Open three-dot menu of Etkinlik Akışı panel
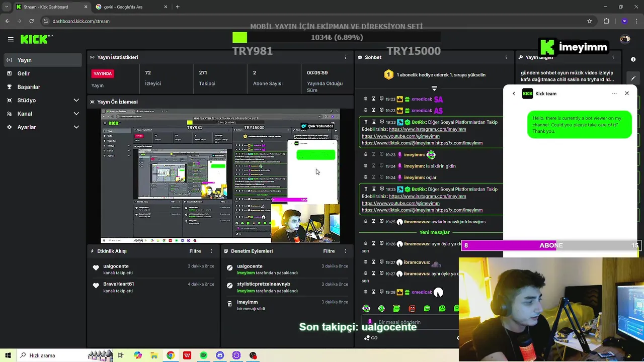The image size is (644, 362). 211,251
